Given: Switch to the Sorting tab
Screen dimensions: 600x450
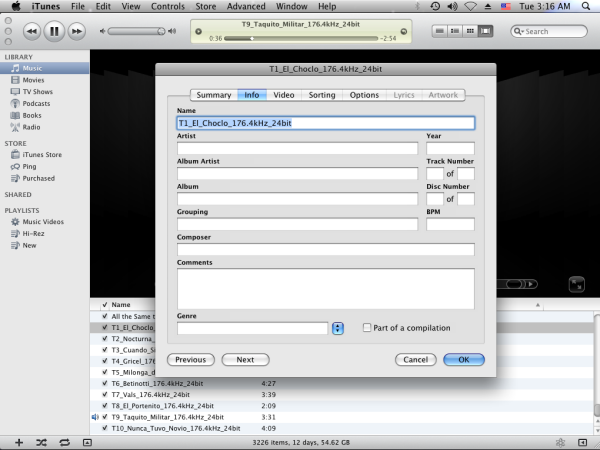Looking at the screenshot, I should 322,95.
